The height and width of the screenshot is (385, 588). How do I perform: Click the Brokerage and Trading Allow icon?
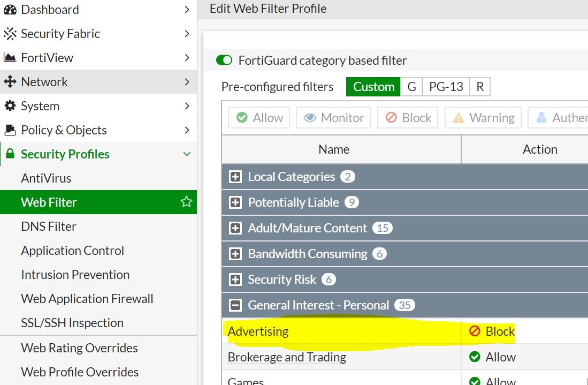tap(475, 357)
